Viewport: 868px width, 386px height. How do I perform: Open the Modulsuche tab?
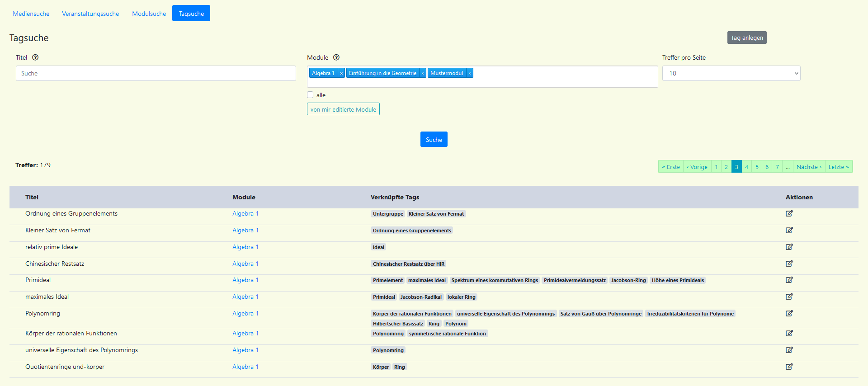149,14
